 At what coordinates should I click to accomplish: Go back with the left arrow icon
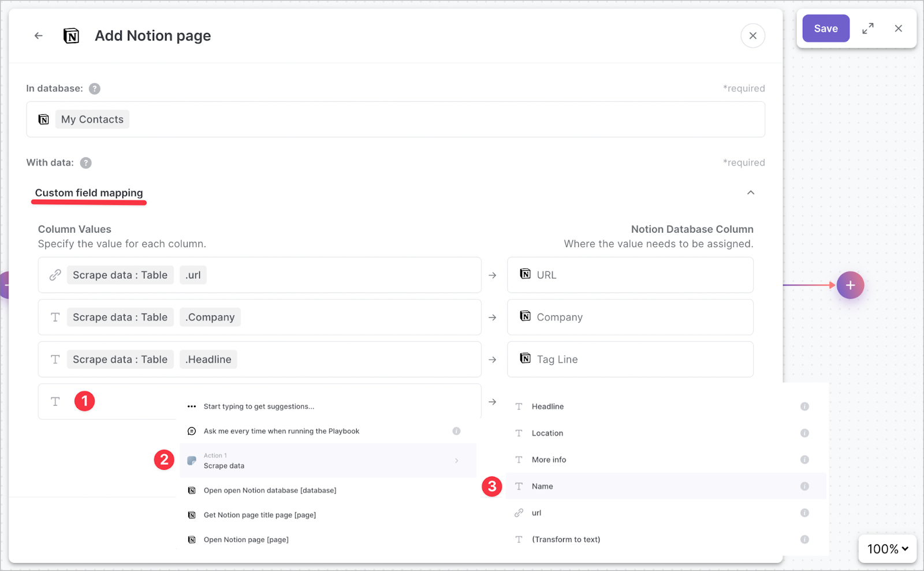click(39, 36)
